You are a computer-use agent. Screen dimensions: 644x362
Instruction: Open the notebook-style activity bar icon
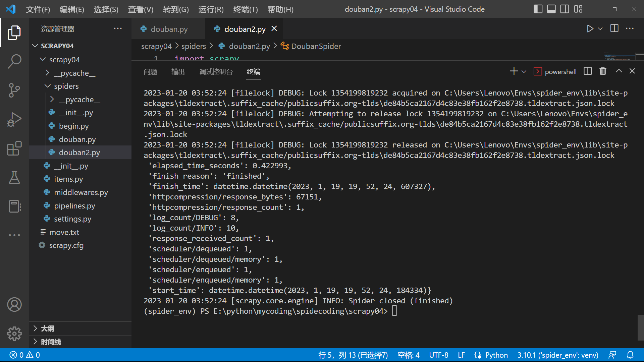14,206
